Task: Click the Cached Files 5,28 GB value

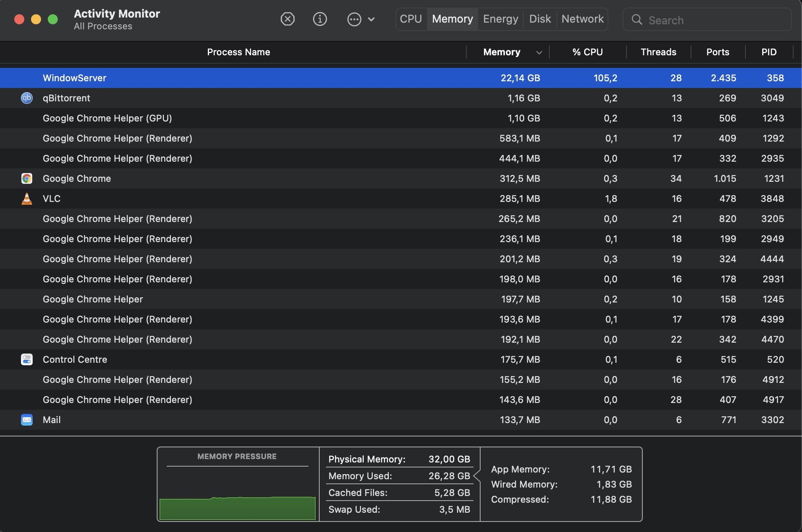Action: click(x=452, y=493)
